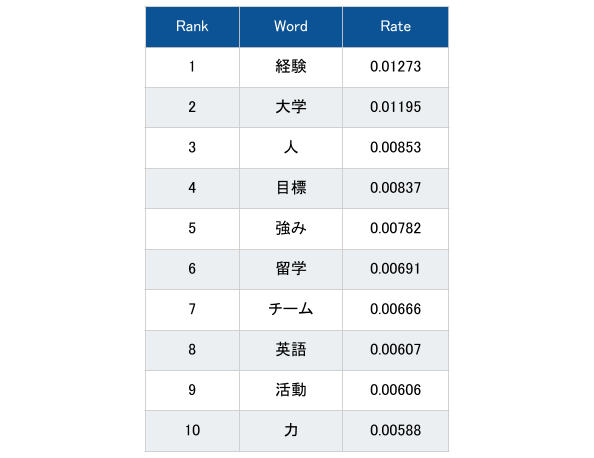
Task: Select the word 大学 cell
Action: [x=291, y=108]
